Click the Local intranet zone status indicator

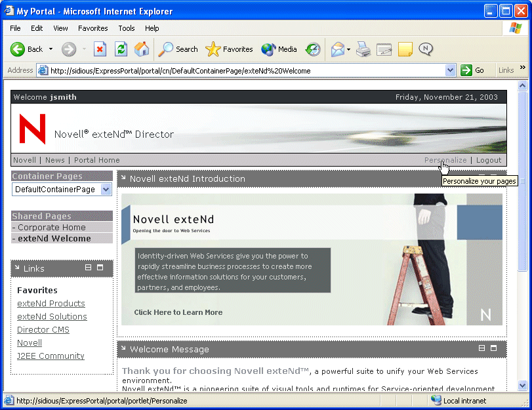click(x=459, y=401)
